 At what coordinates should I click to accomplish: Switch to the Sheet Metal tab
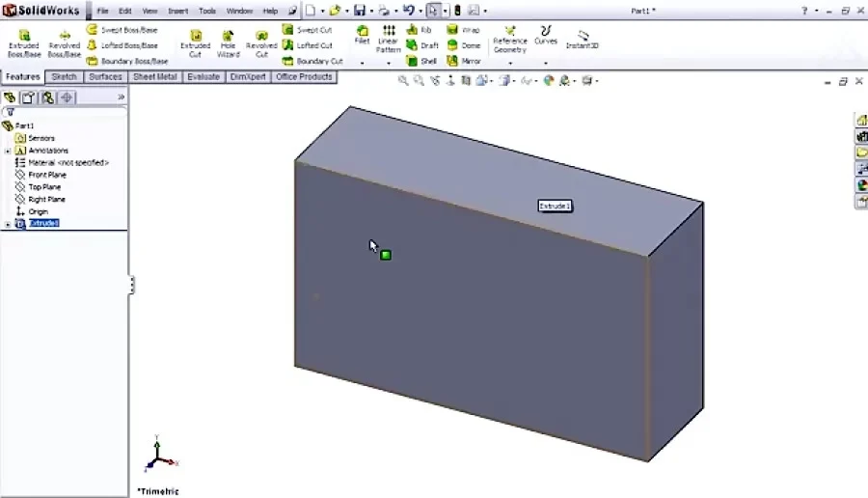154,77
